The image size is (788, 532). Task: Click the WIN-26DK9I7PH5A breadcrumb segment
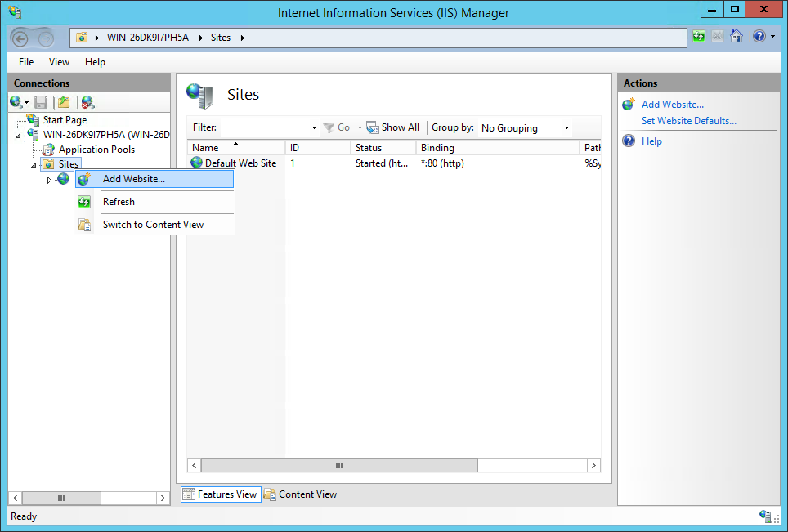148,38
